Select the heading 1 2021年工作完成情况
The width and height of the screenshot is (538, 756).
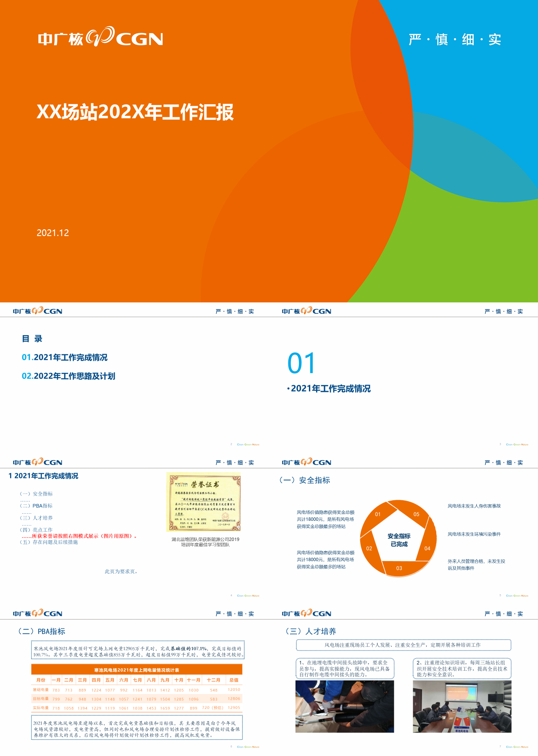pyautogui.click(x=43, y=476)
